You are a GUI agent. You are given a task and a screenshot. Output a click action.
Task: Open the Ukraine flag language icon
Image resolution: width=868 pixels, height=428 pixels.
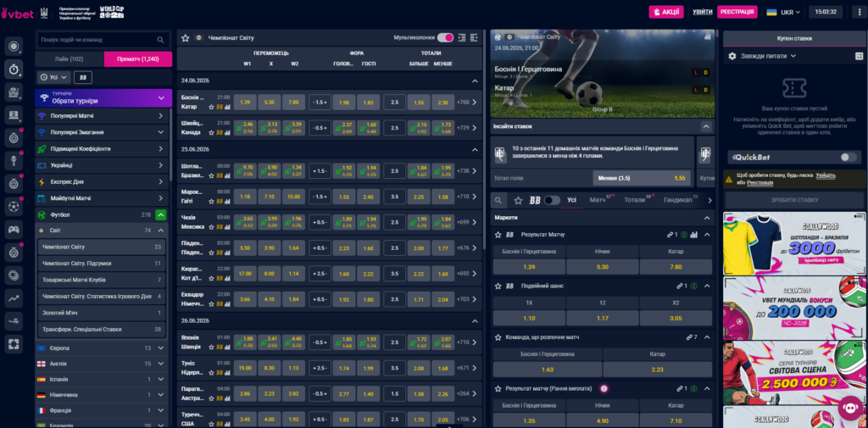point(771,12)
